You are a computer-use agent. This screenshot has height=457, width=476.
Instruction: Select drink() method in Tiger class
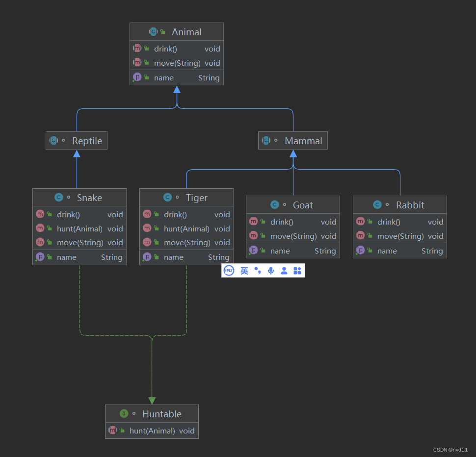click(x=186, y=214)
